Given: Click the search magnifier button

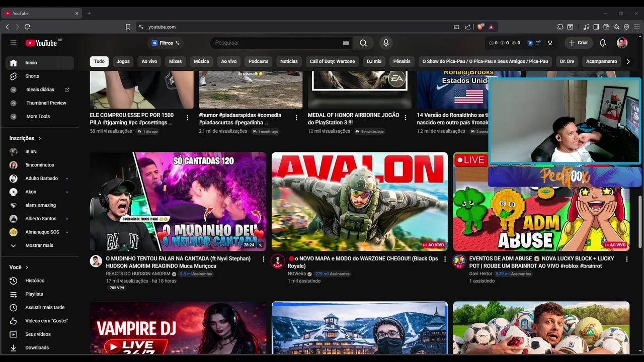Looking at the screenshot, I should click(x=363, y=43).
